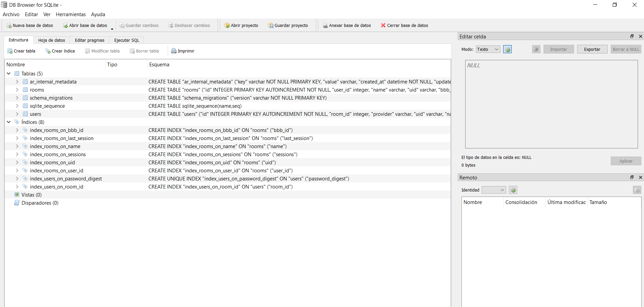The height and width of the screenshot is (307, 644).
Task: Open the Identidad dropdown in Remoto panel
Action: (493, 190)
